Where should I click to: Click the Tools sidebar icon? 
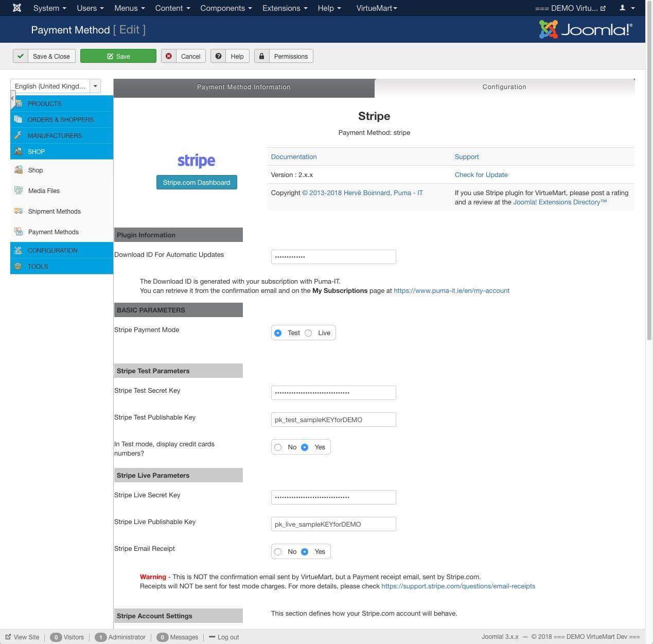pyautogui.click(x=19, y=266)
